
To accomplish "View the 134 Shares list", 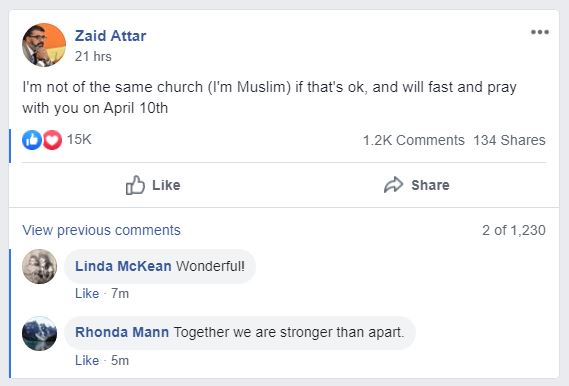I will tap(509, 140).
